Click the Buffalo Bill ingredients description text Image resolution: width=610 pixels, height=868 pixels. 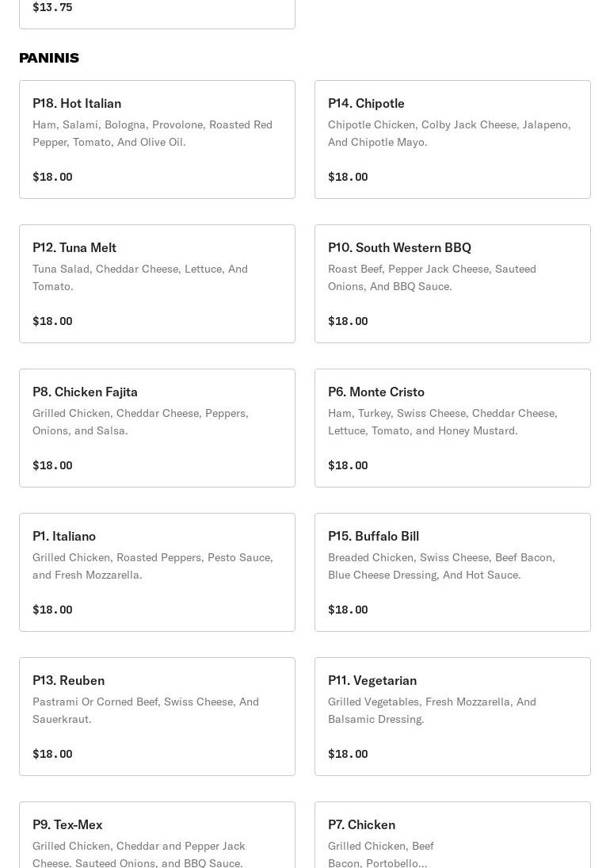441,566
